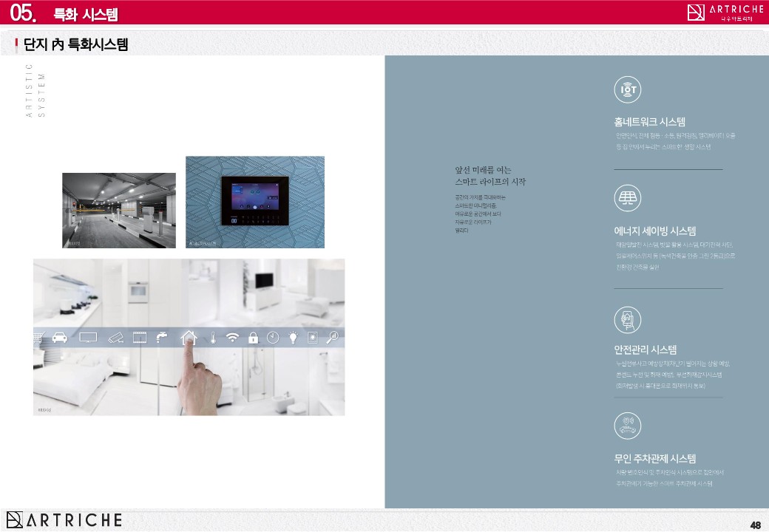
Task: Click the light bulb icon
Action: 294,338
